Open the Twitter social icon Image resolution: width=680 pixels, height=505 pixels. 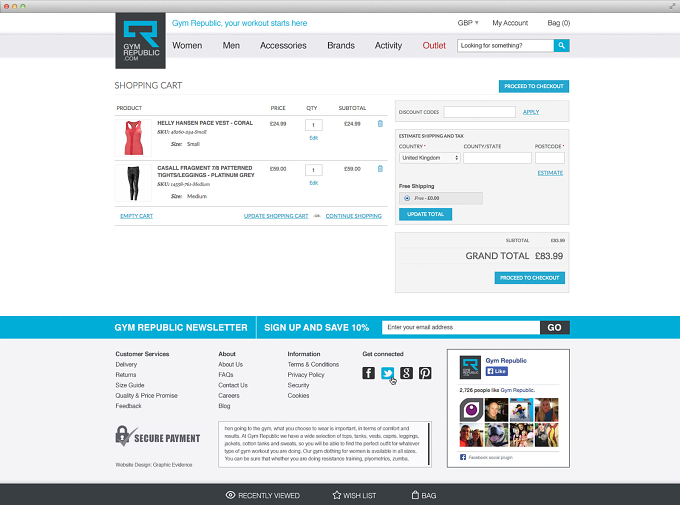tap(387, 373)
